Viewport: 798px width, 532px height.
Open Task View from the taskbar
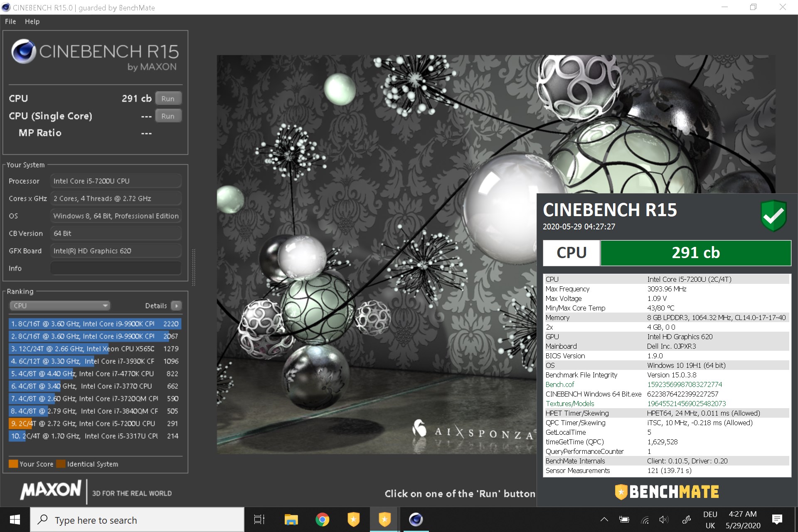pyautogui.click(x=259, y=520)
